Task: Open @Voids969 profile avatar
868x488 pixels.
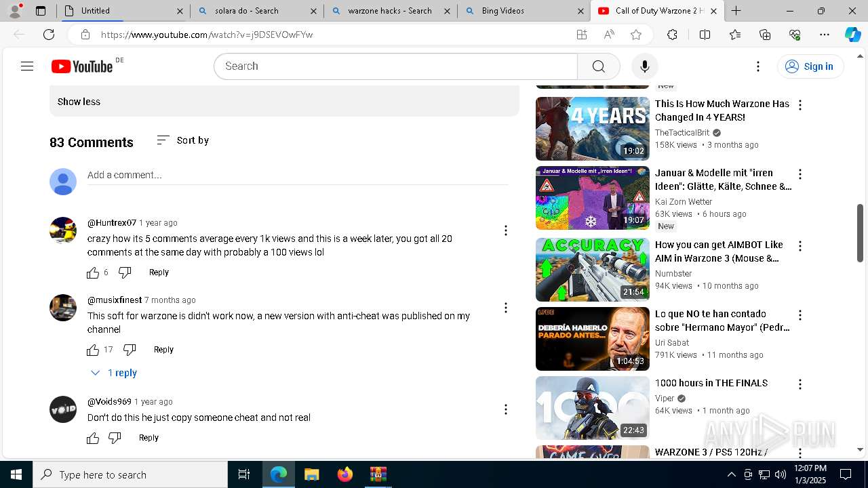Action: [63, 409]
